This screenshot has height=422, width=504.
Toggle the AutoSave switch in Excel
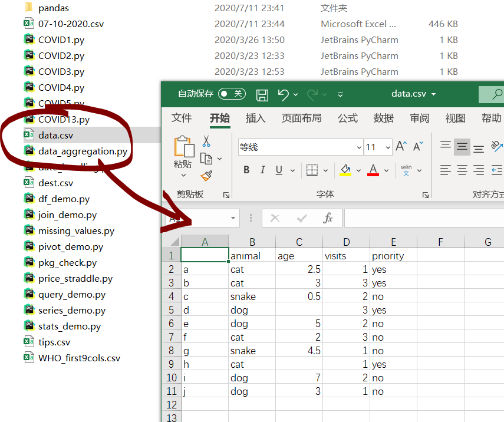click(x=231, y=94)
